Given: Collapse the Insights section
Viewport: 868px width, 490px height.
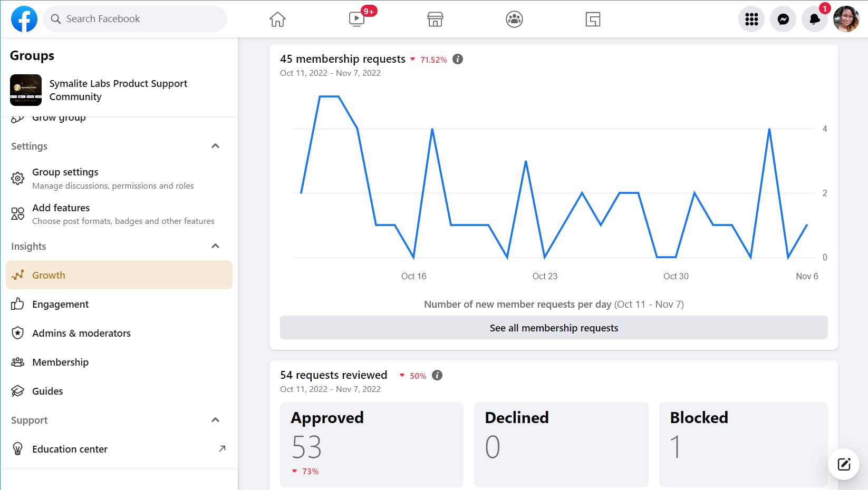Looking at the screenshot, I should 215,246.
